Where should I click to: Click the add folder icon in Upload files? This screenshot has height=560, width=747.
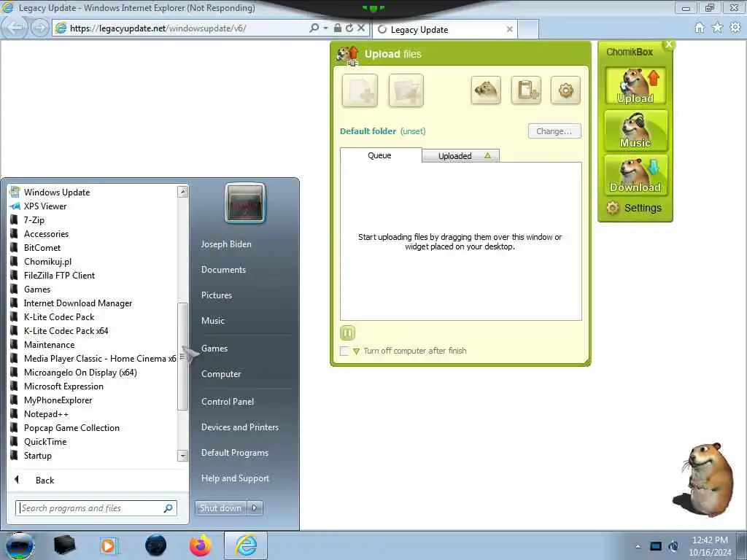[406, 90]
